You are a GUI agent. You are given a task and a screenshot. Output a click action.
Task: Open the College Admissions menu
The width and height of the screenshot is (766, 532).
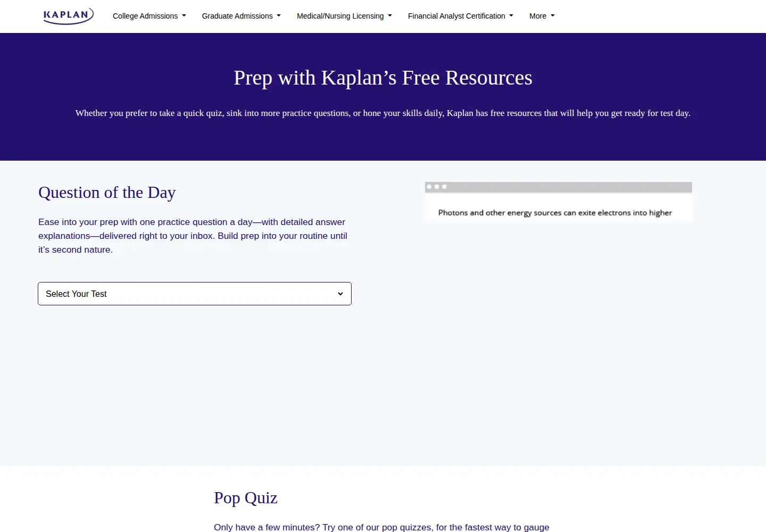(x=149, y=16)
